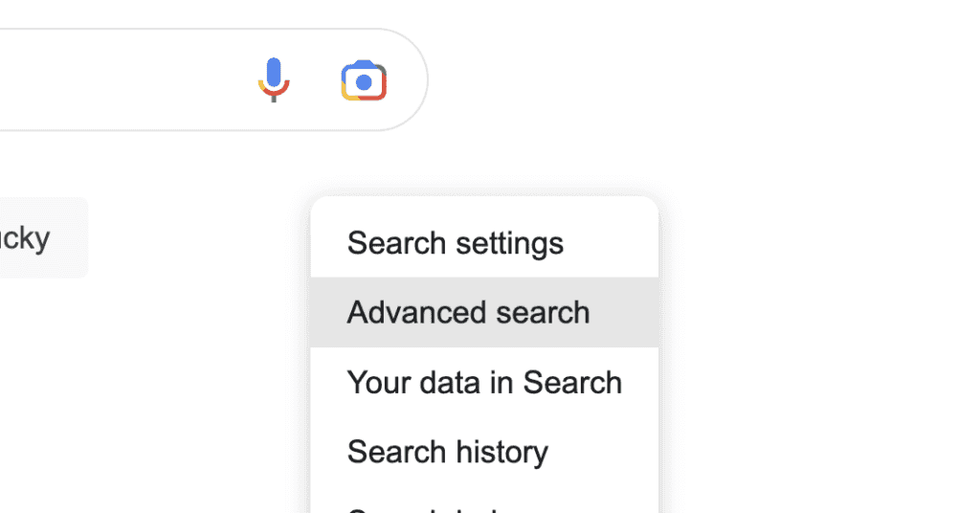Start a search by voice
980x513 pixels.
pyautogui.click(x=274, y=80)
